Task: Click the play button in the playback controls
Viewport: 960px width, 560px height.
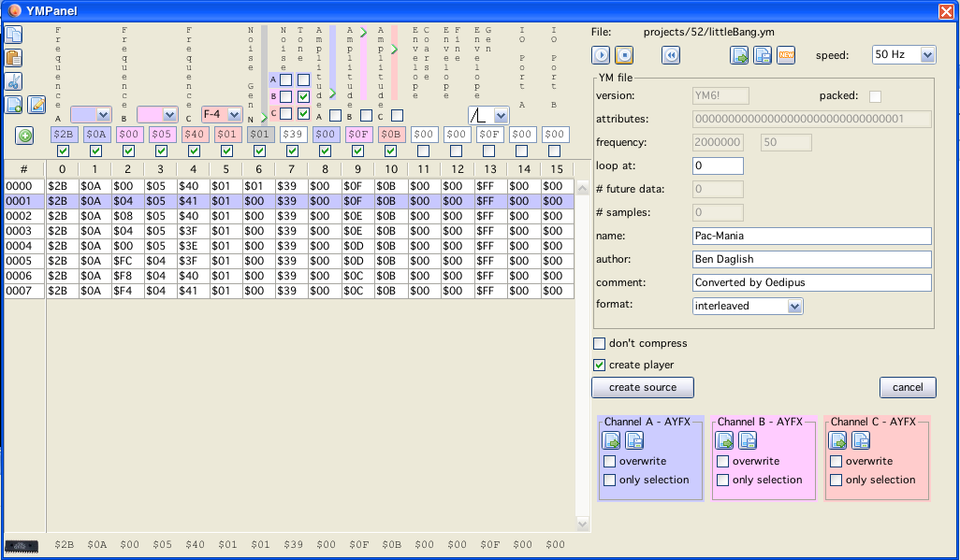Action: tap(601, 55)
